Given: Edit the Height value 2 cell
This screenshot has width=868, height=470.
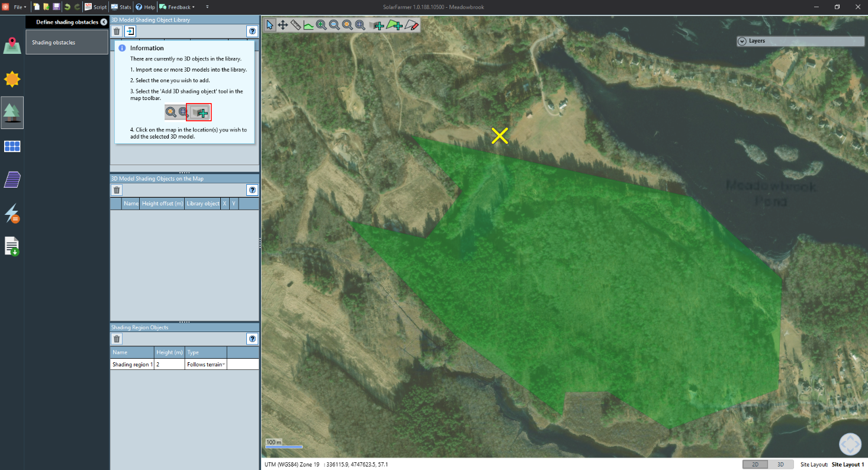Looking at the screenshot, I should click(169, 365).
